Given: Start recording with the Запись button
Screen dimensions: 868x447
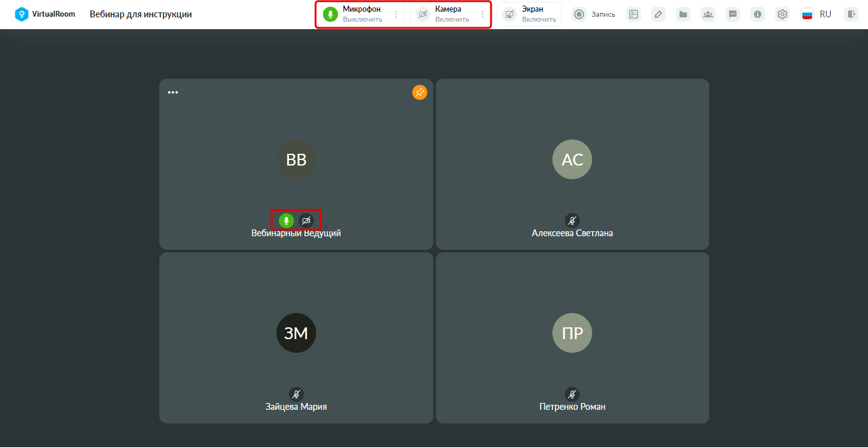Looking at the screenshot, I should pos(594,14).
